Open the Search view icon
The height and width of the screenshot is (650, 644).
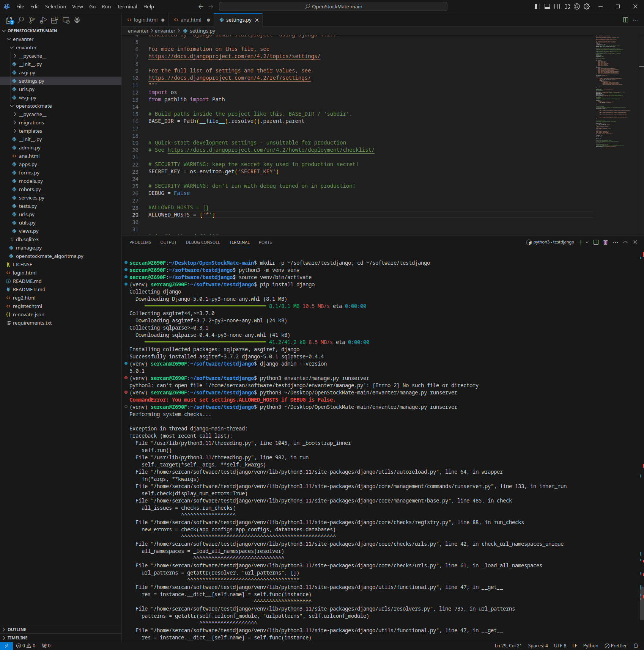click(21, 20)
